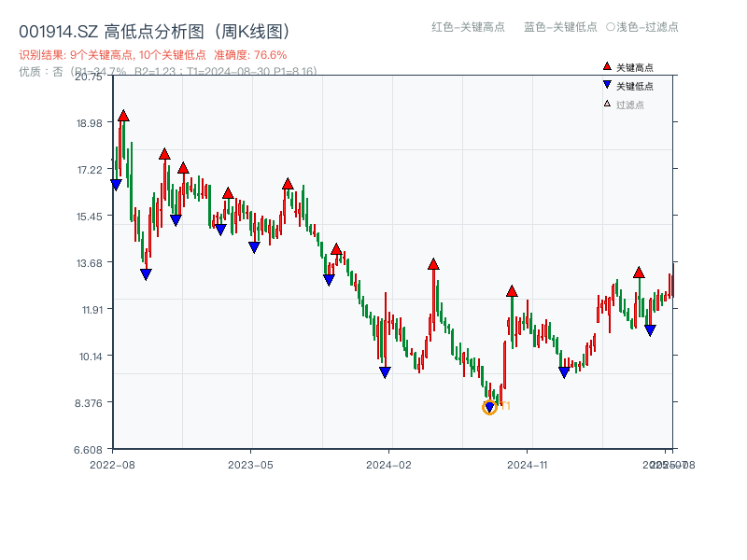Click the 11.91 y-axis label
The width and height of the screenshot is (747, 560).
pyautogui.click(x=92, y=310)
